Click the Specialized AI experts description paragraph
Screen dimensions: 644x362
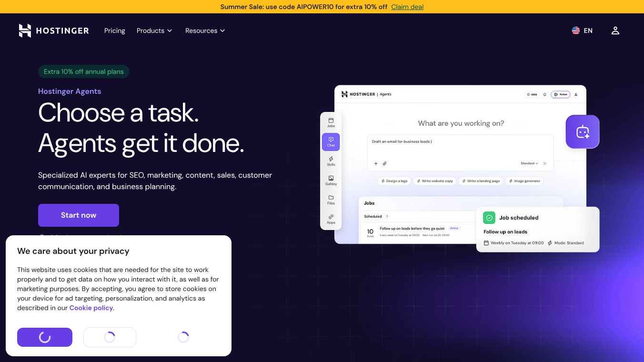(x=155, y=181)
